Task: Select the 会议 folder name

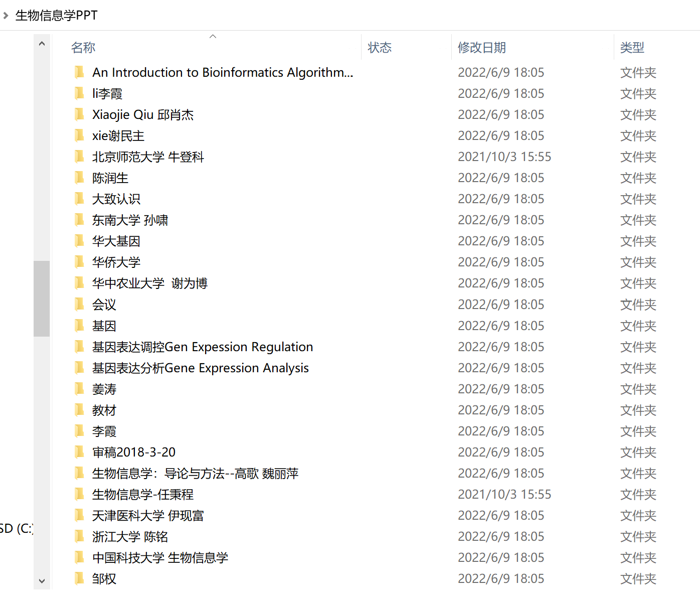Action: point(104,304)
